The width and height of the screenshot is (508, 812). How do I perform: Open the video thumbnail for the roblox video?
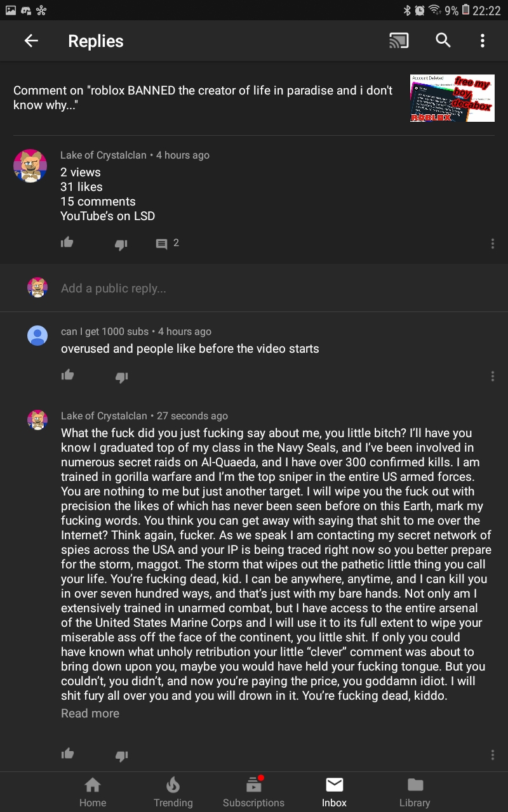coord(451,98)
